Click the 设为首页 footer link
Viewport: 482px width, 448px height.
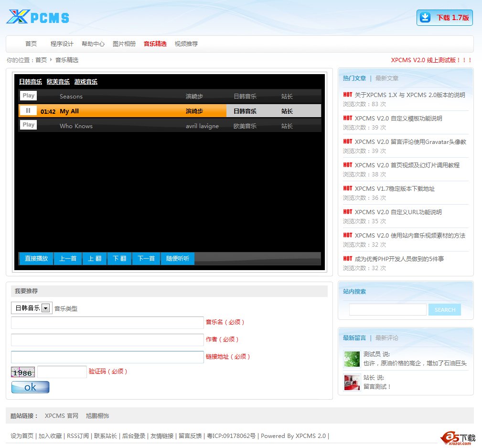(x=22, y=436)
